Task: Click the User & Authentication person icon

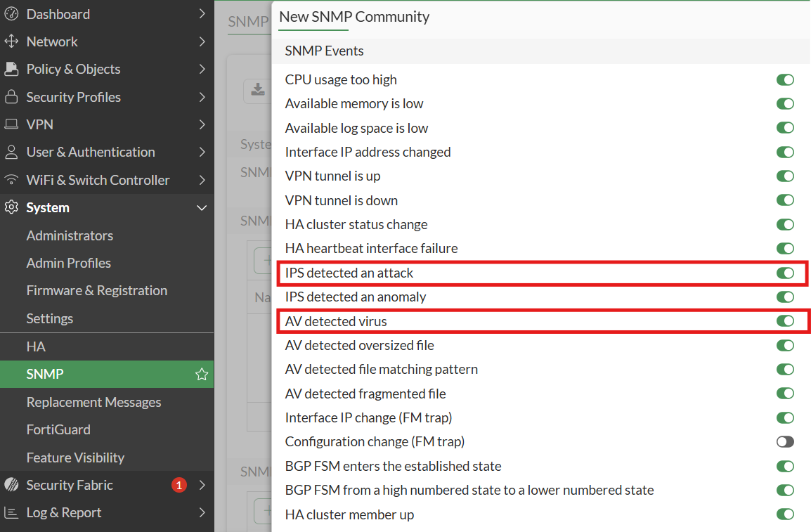Action: [11, 152]
